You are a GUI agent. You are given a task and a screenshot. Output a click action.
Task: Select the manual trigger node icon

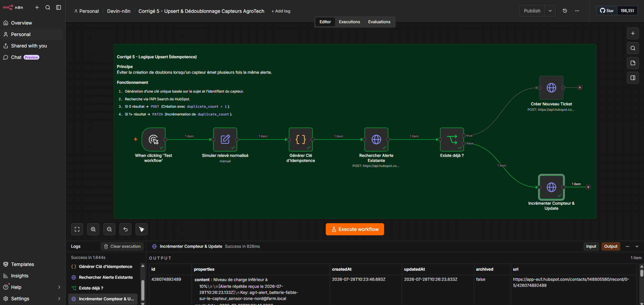click(153, 139)
